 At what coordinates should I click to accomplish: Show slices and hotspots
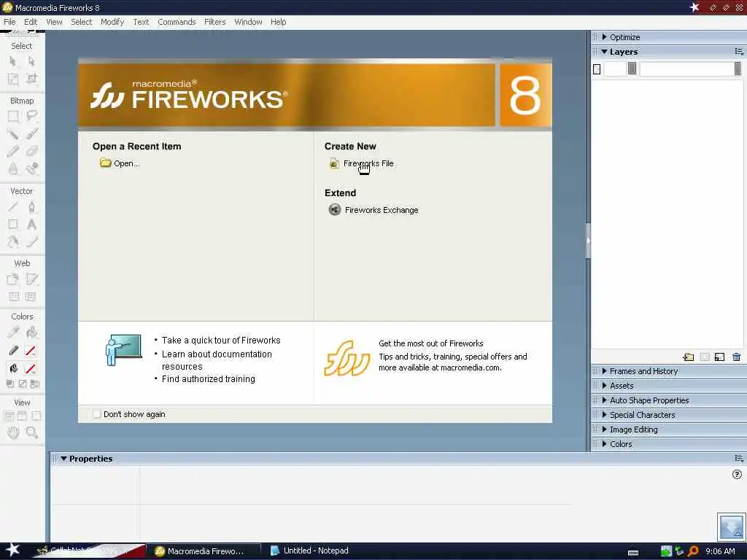(30, 297)
